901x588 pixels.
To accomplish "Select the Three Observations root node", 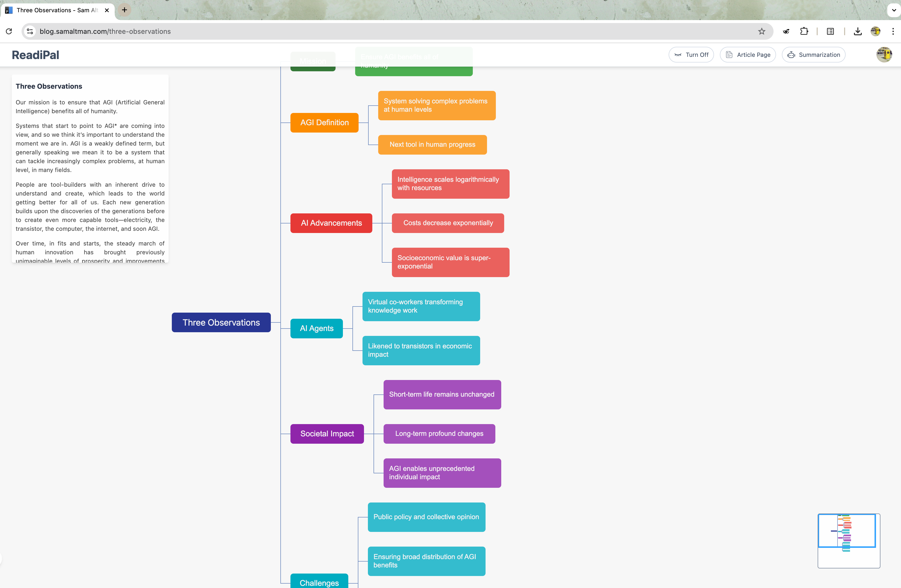I will click(221, 322).
